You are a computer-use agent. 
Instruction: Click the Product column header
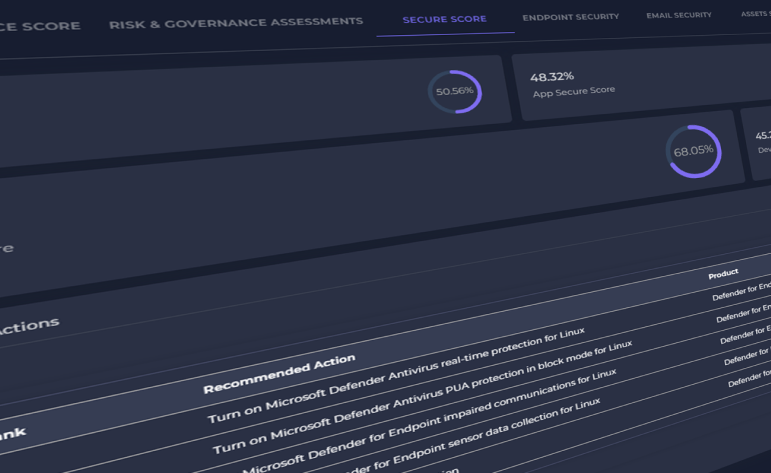pos(723,274)
